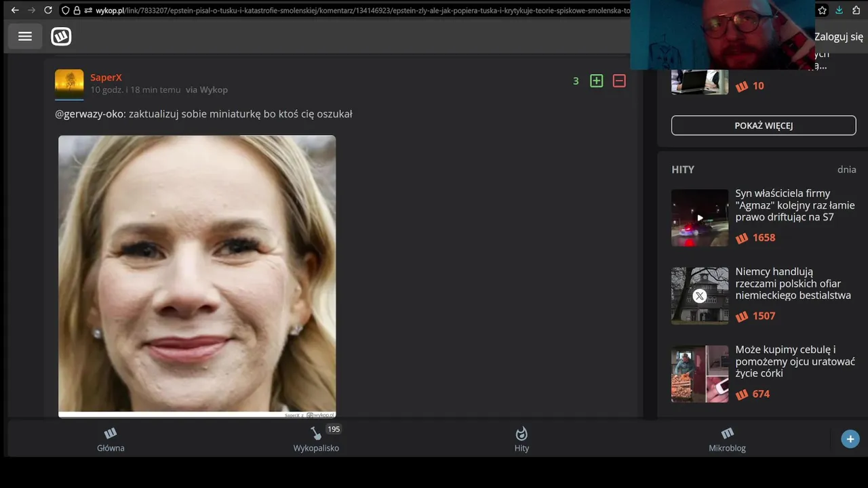Click the shield tracking protection icon
This screenshot has width=868, height=488.
(65, 10)
